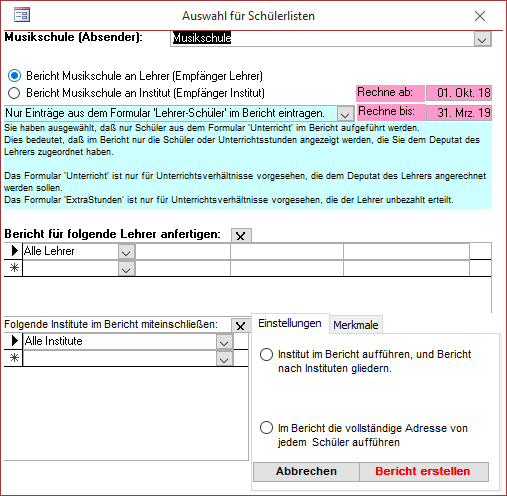The height and width of the screenshot is (496, 507).
Task: Click the current-record arrow for Alle Lehrer row
Action: (x=14, y=251)
